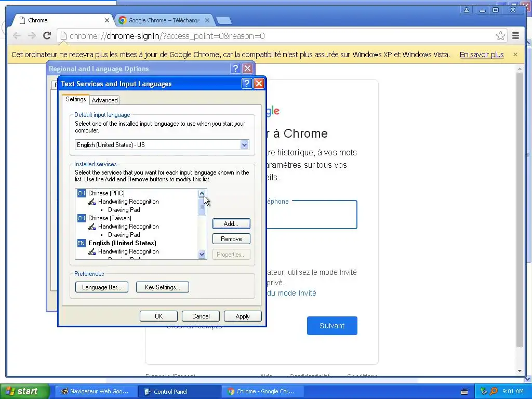Click the mode Invité link
The width and height of the screenshot is (532, 399).
[291, 293]
